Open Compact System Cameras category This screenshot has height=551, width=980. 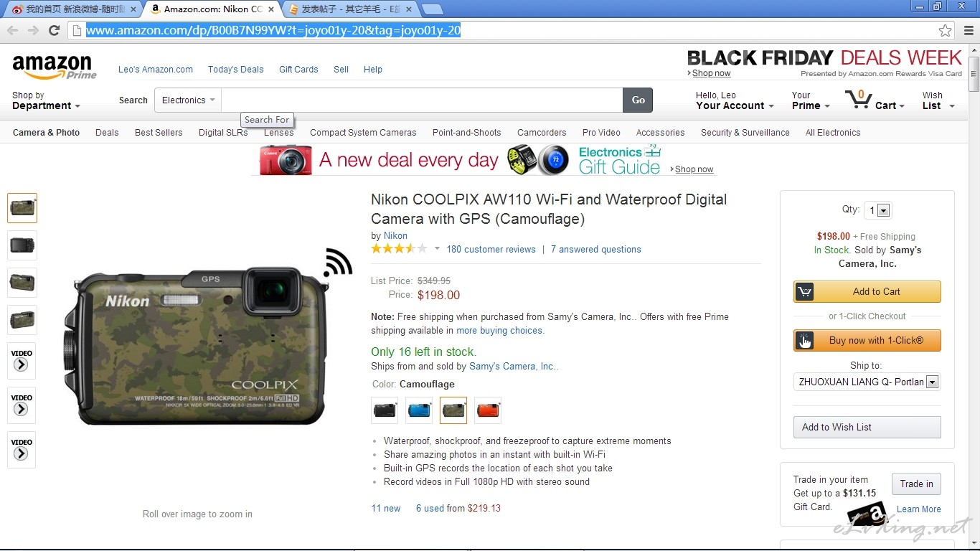[x=363, y=133]
